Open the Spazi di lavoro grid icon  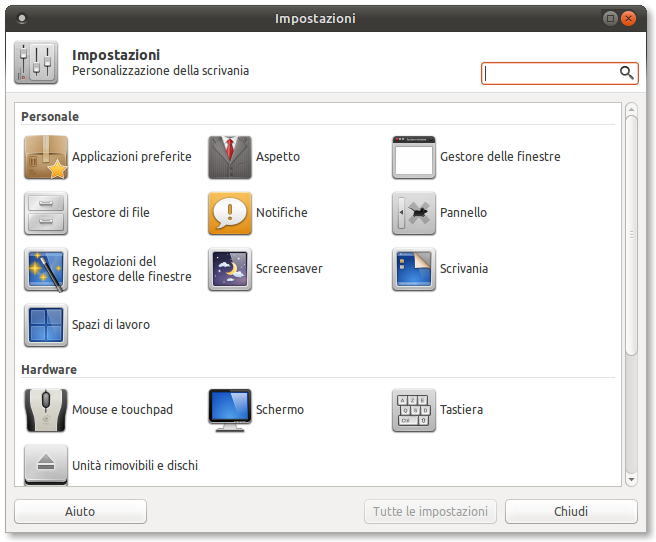(46, 325)
